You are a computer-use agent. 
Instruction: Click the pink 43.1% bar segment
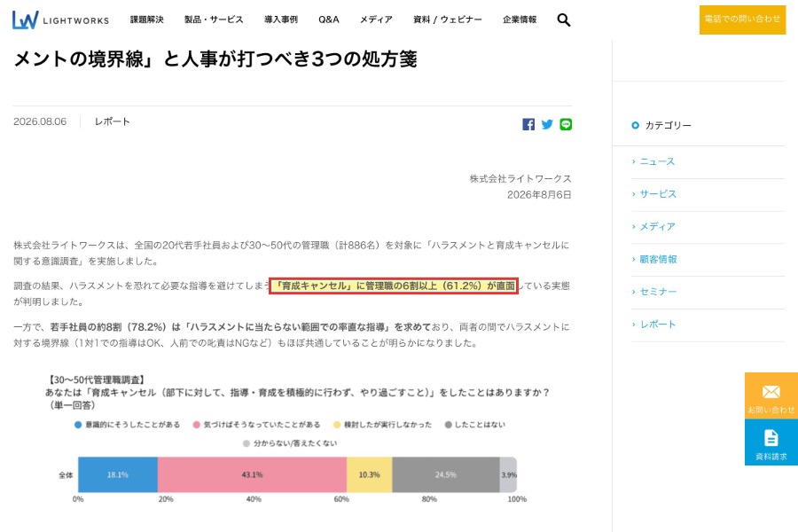click(x=252, y=474)
